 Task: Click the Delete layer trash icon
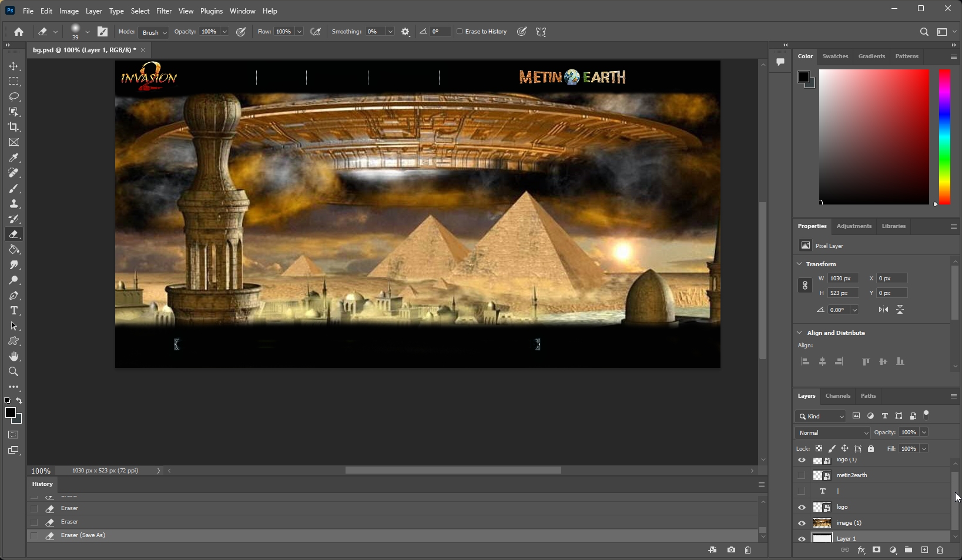click(x=940, y=550)
